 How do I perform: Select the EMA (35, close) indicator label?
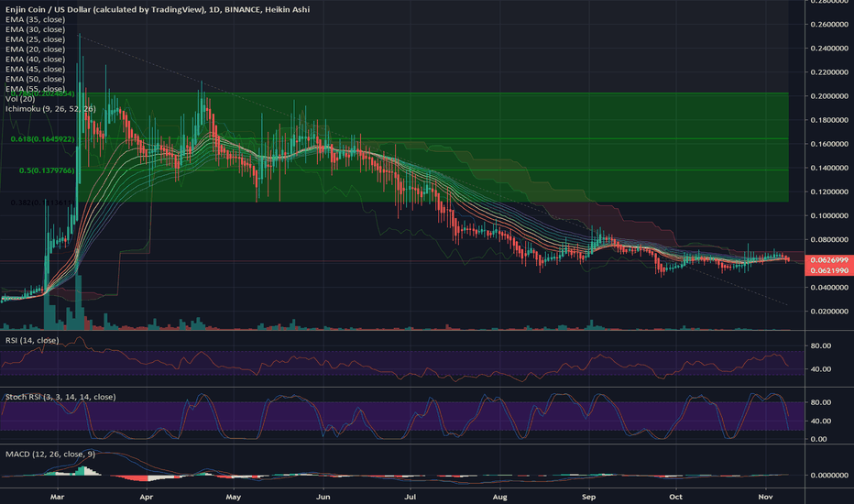point(35,19)
